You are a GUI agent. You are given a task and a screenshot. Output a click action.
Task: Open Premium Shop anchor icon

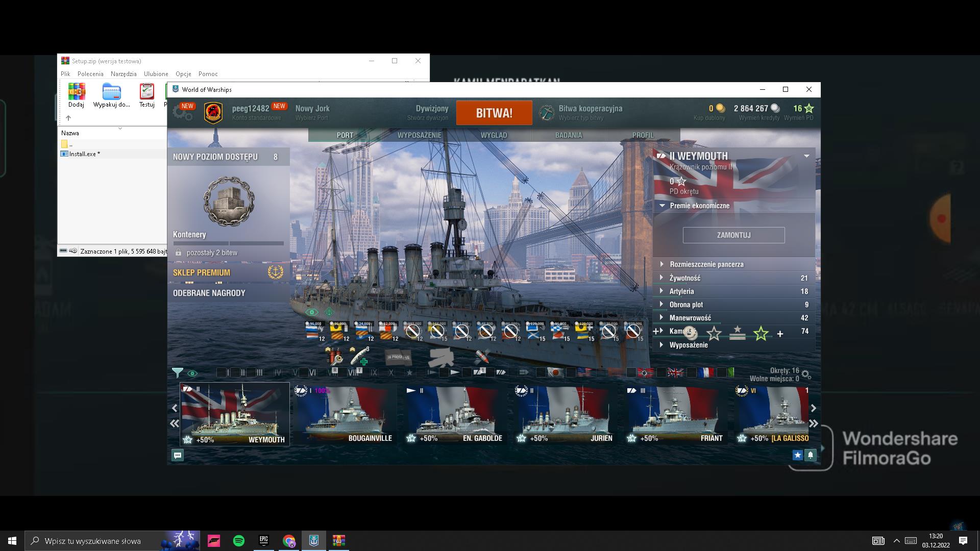(275, 272)
